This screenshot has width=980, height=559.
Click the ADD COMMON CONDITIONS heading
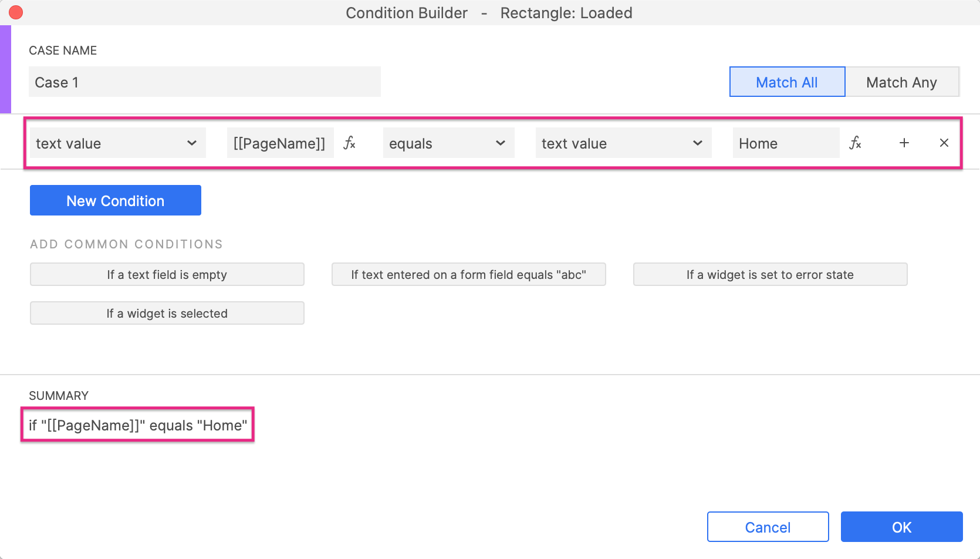tap(127, 244)
